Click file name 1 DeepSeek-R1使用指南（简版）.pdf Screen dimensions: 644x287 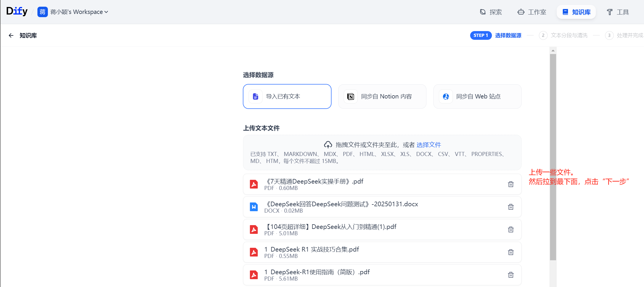(317, 272)
